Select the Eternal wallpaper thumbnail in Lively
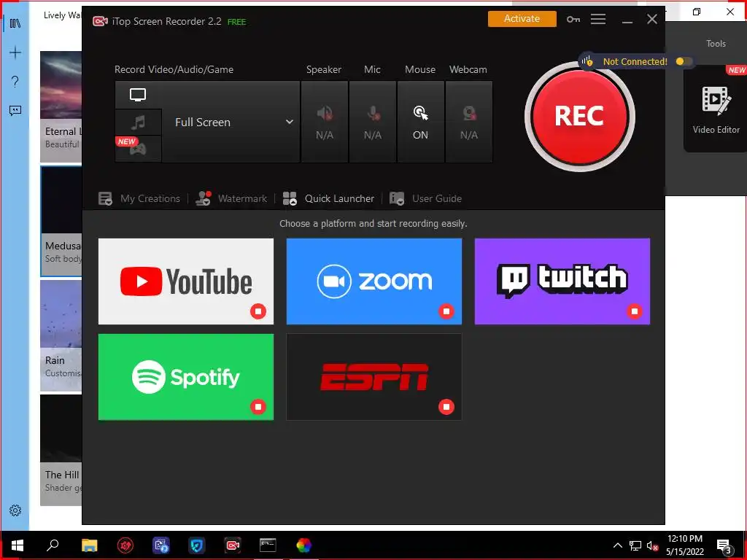 point(61,106)
